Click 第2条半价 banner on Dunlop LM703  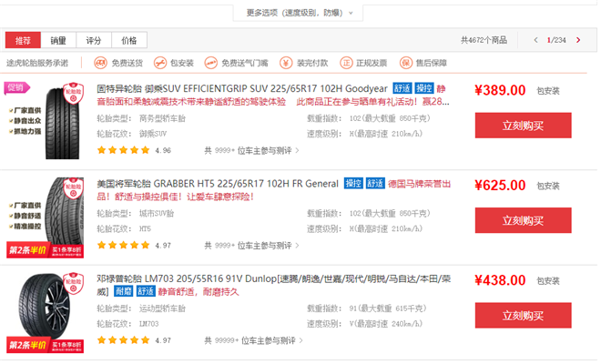[45, 345]
